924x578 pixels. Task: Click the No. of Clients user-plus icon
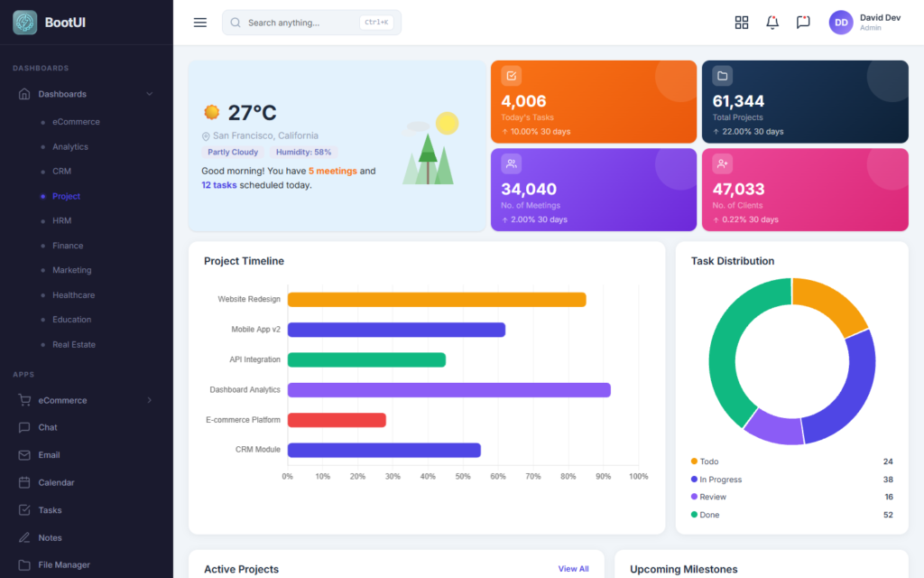[x=722, y=163]
